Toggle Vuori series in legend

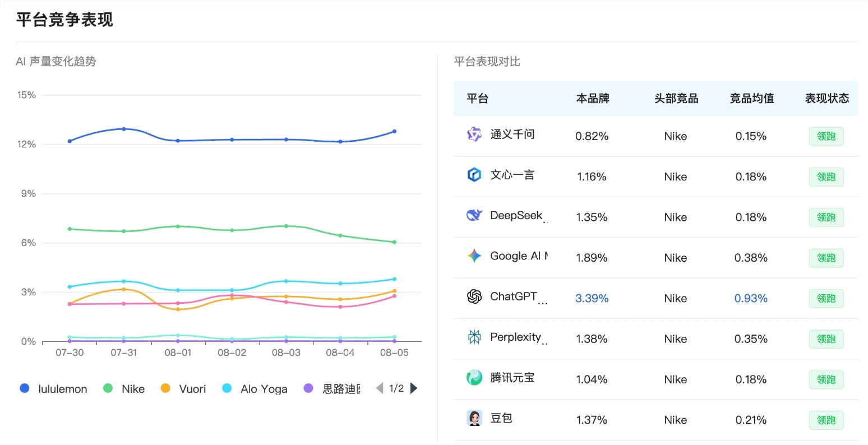[183, 389]
